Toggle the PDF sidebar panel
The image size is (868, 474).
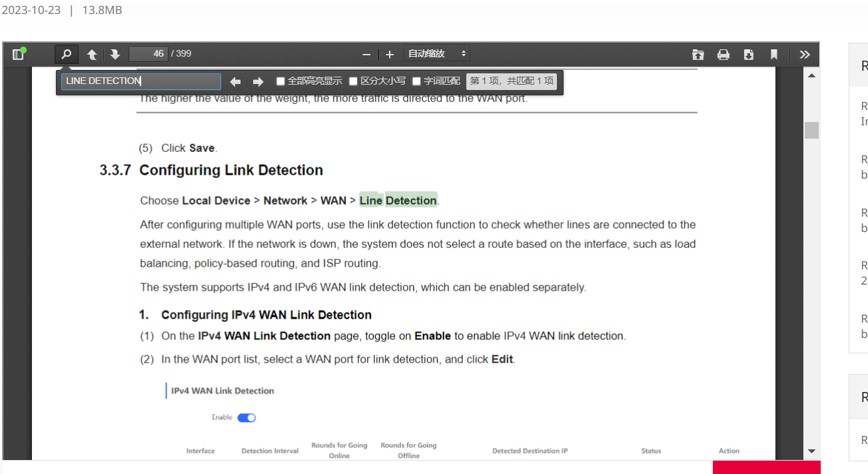[18, 54]
